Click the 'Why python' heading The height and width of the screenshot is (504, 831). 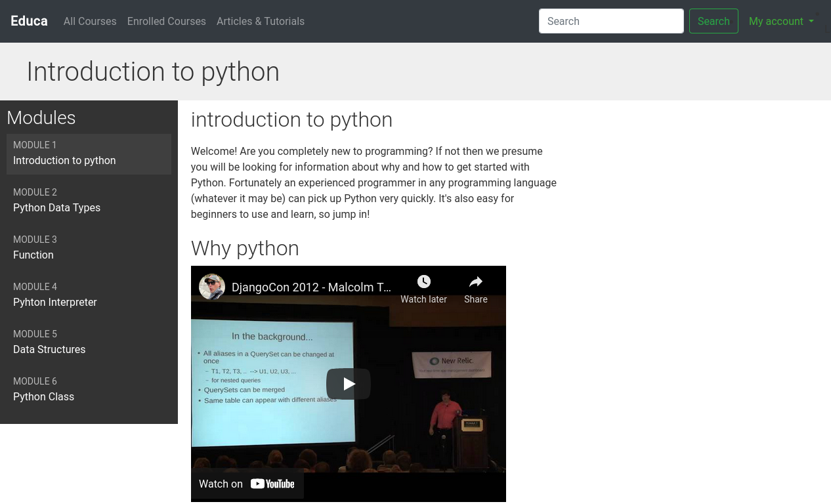[245, 249]
